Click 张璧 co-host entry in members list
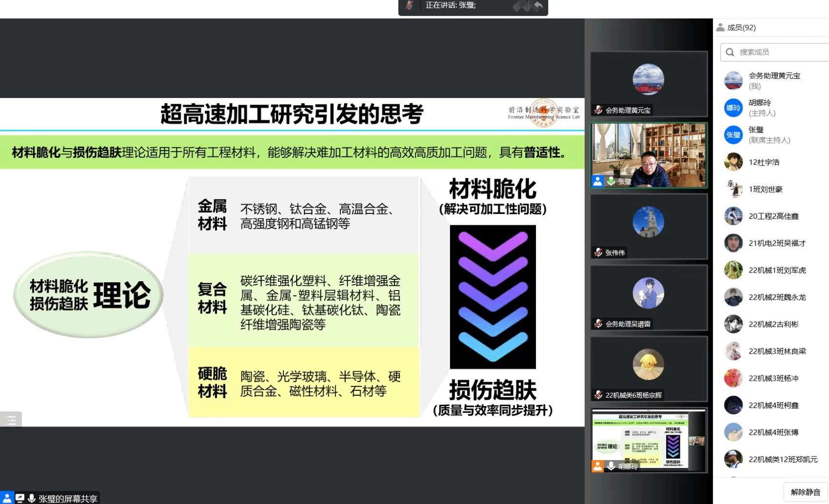 coord(769,135)
